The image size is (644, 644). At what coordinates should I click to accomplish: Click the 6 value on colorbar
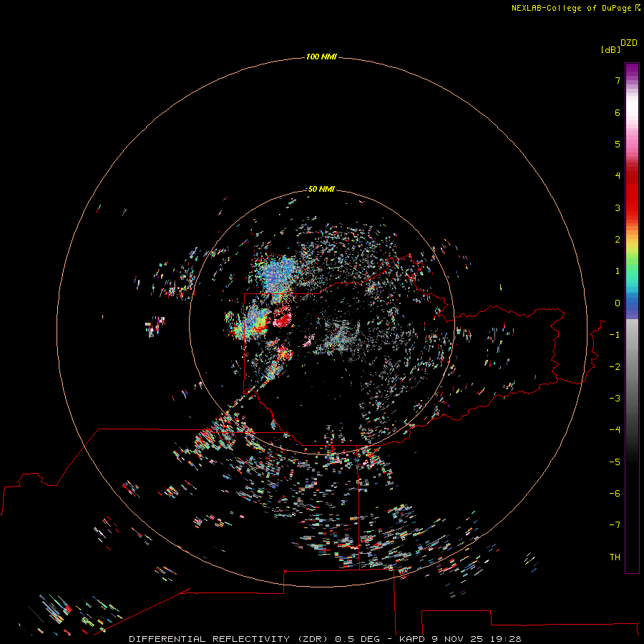tap(618, 112)
